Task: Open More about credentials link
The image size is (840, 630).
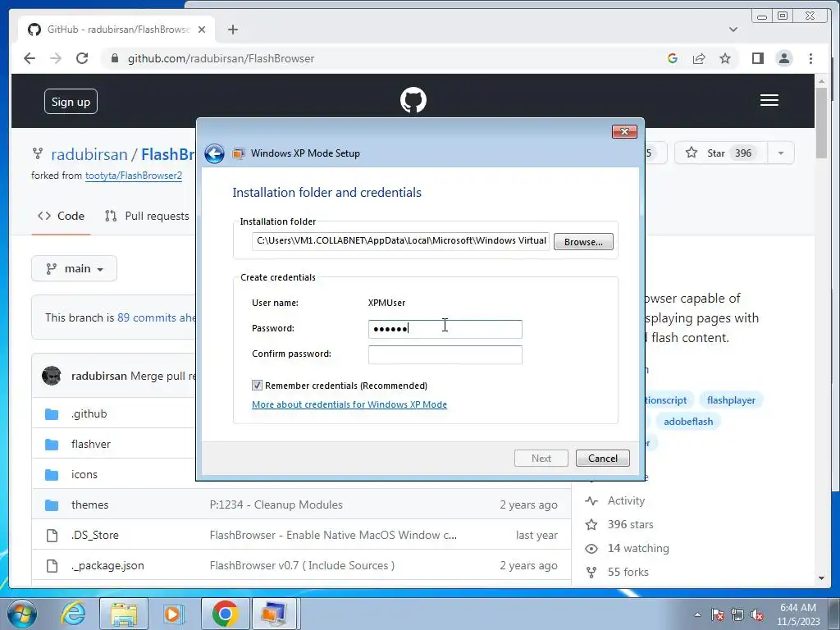Action: tap(349, 404)
